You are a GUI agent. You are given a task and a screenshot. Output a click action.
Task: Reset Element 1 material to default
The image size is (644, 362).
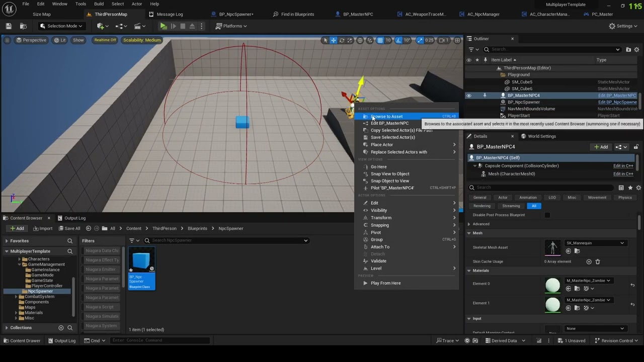pyautogui.click(x=632, y=305)
